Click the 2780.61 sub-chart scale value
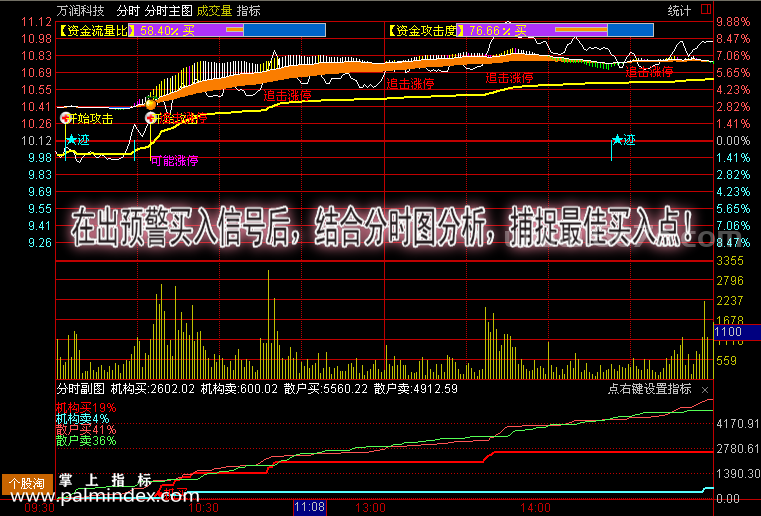Screen dimensions: 761x516 [x=738, y=449]
